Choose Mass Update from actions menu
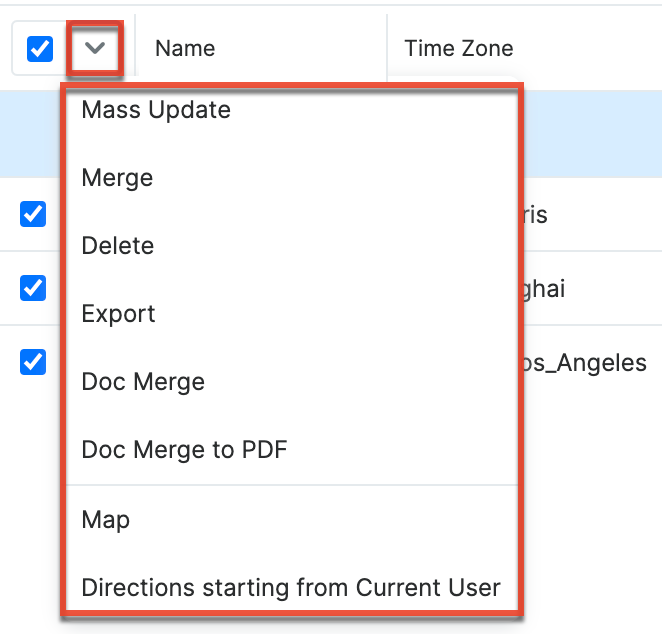The image size is (662, 634). tap(156, 110)
